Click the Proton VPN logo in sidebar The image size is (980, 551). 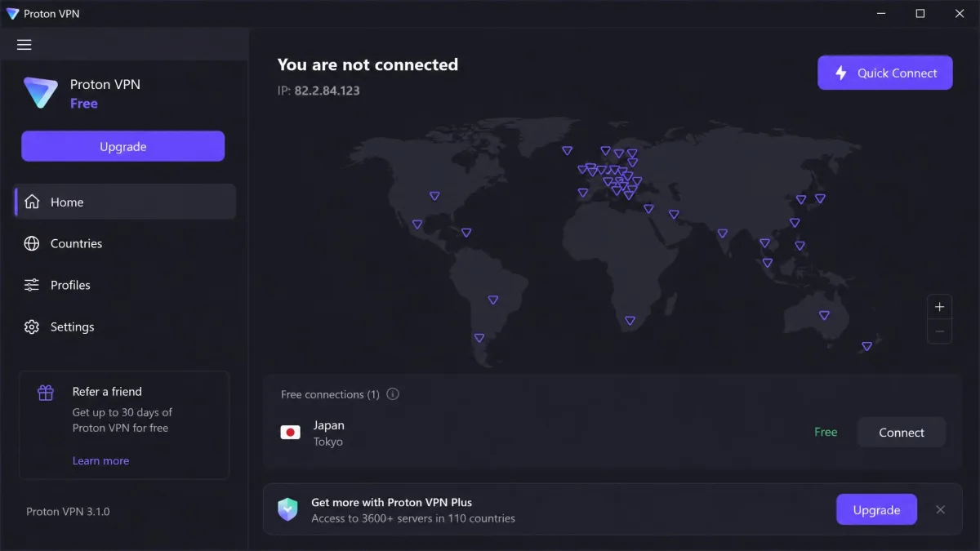40,93
